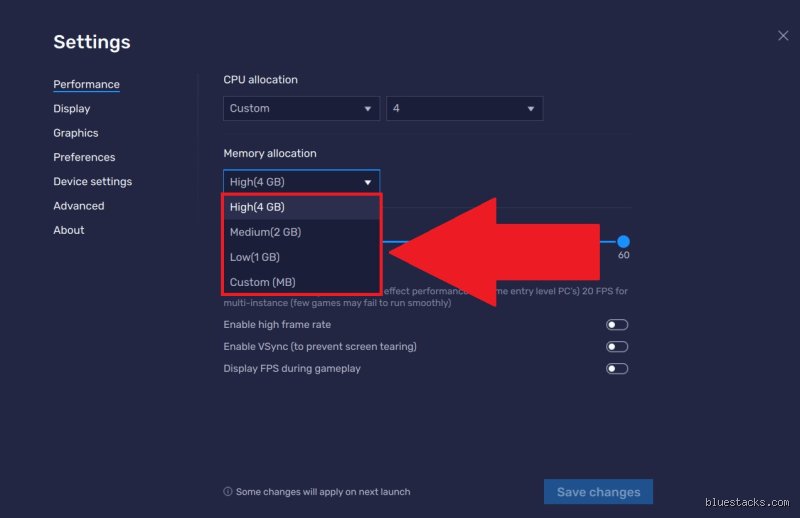This screenshot has width=800, height=518.
Task: Expand the CPU cores dropdown showing 4
Action: [x=464, y=109]
